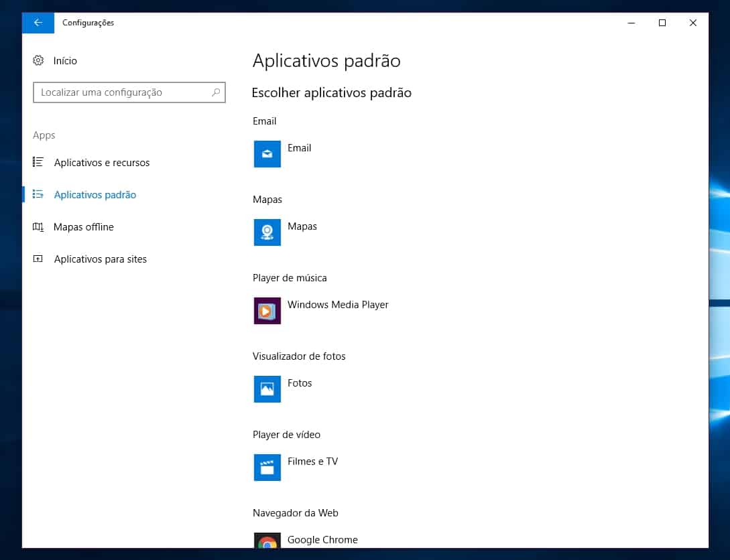The image size is (730, 560).
Task: Select Aplicativos padrão in sidebar
Action: [95, 195]
